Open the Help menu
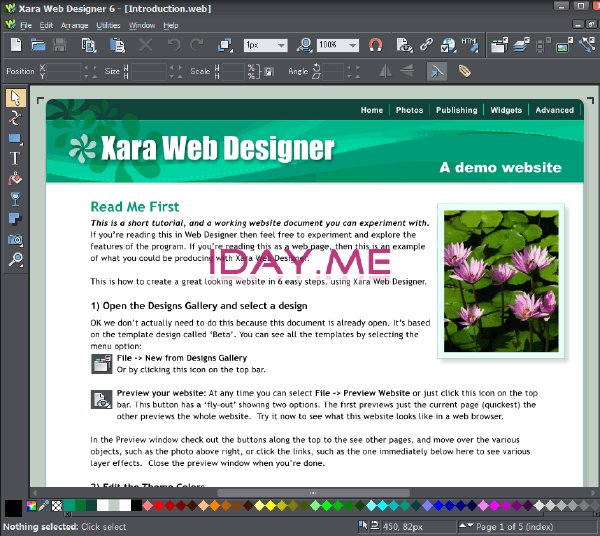Image resolution: width=600 pixels, height=536 pixels. pyautogui.click(x=171, y=26)
